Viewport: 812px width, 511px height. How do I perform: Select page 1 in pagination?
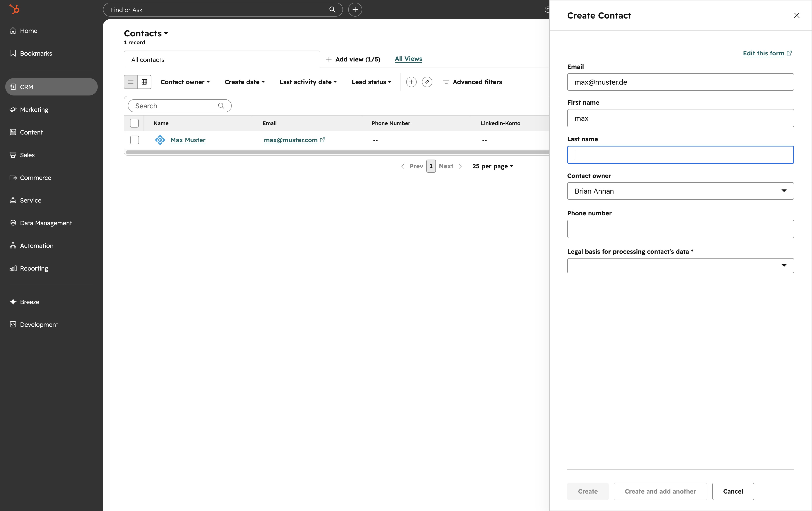[x=431, y=166]
